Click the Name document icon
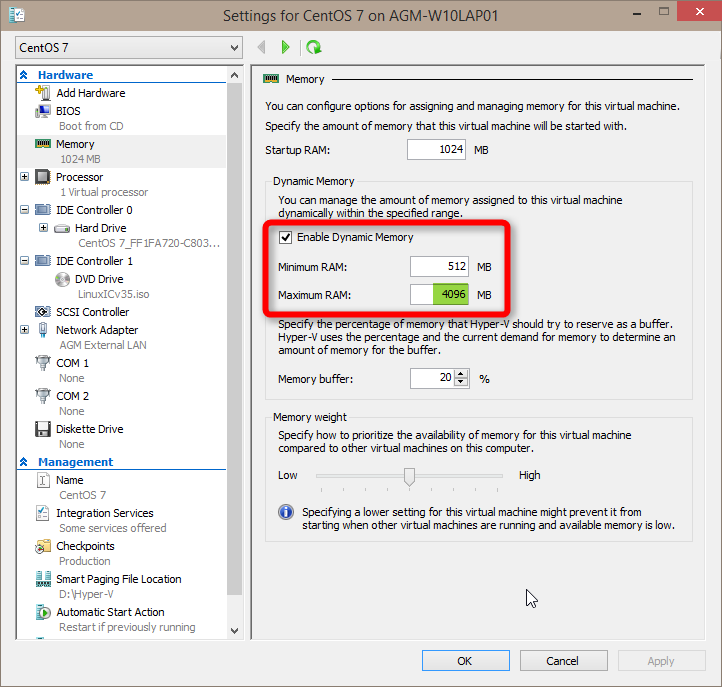This screenshot has width=722, height=687. click(43, 480)
